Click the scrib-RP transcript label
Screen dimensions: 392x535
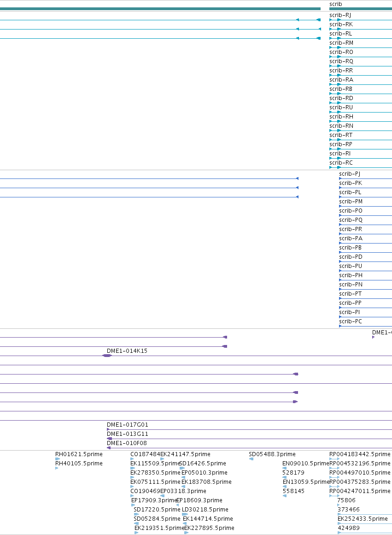point(341,144)
